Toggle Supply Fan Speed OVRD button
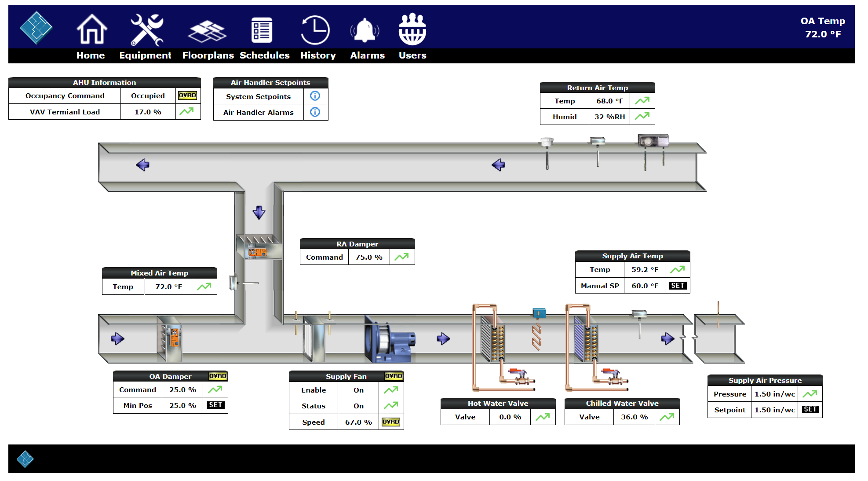Image resolution: width=868 pixels, height=481 pixels. click(390, 422)
